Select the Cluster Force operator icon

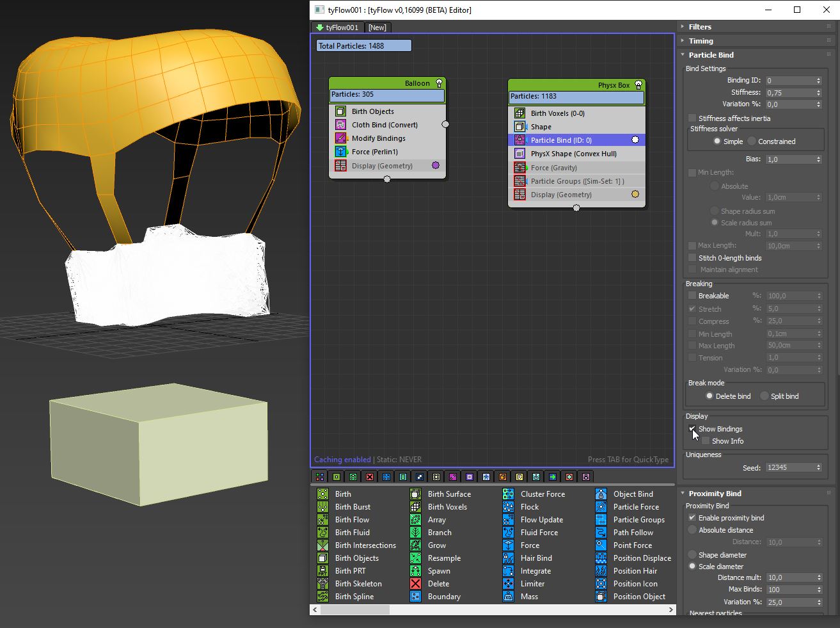pyautogui.click(x=508, y=494)
